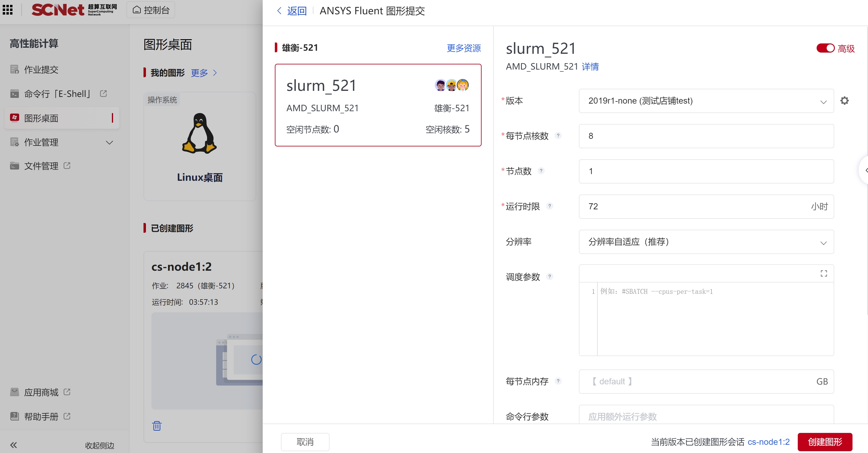Viewport: 868px width, 453px height.
Task: Click the 调度参数 help icon
Action: [x=550, y=276]
